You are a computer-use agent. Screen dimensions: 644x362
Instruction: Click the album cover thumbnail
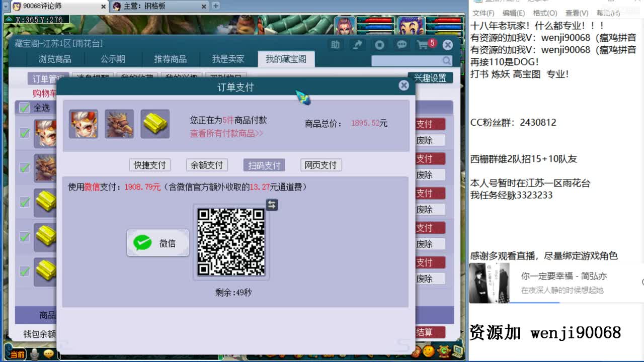point(489,283)
